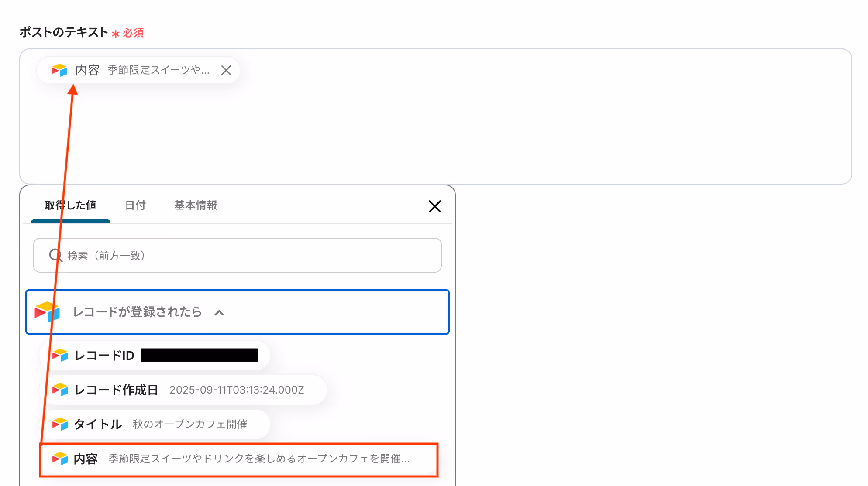
Task: Click Airtable icon next to レコードID
Action: (60, 356)
